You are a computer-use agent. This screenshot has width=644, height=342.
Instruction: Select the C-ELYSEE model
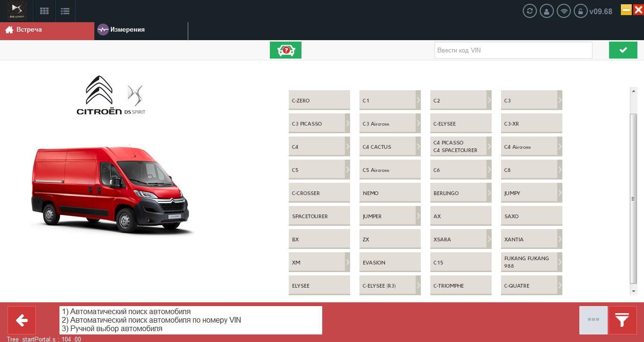[461, 123]
